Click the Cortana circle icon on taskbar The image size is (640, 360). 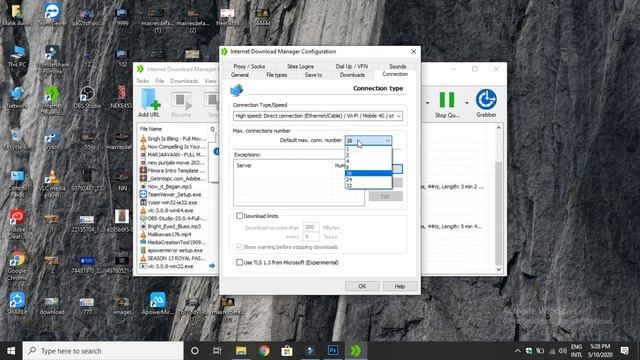point(195,351)
